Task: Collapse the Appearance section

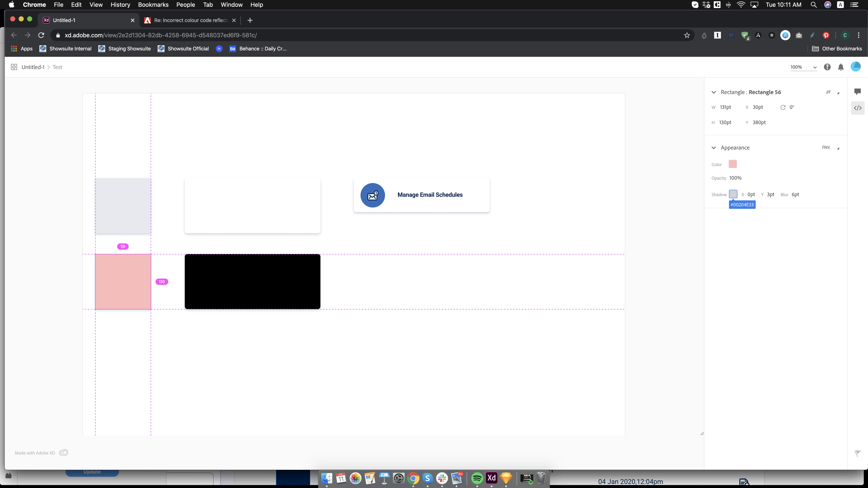Action: 713,148
